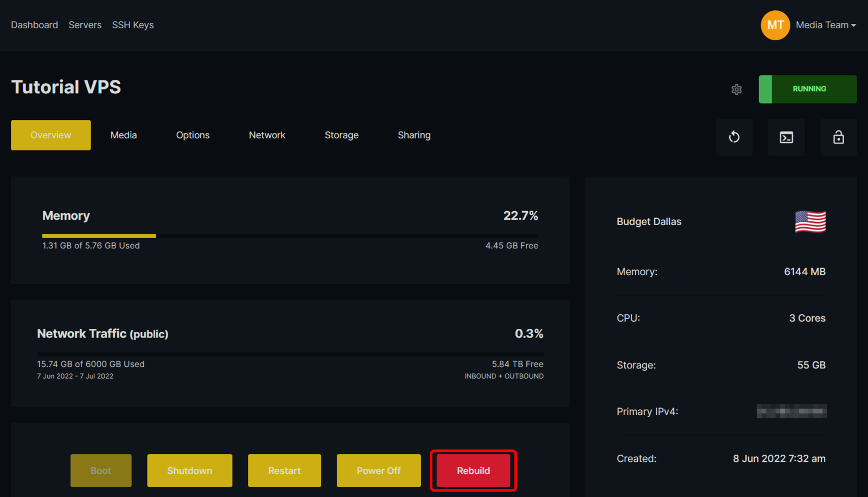This screenshot has width=868, height=497.
Task: Click the MT avatar circle
Action: [x=775, y=25]
